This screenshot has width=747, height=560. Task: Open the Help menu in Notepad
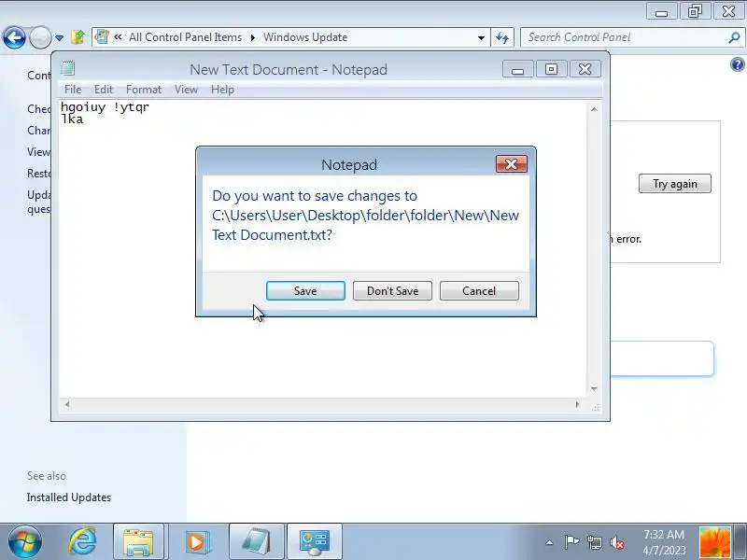pyautogui.click(x=222, y=90)
